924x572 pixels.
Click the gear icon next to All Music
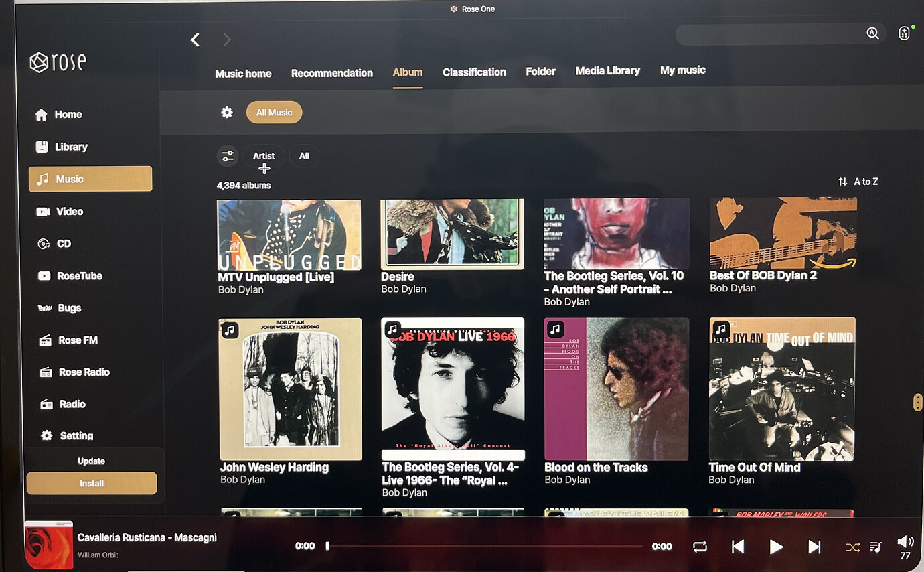[x=227, y=113]
